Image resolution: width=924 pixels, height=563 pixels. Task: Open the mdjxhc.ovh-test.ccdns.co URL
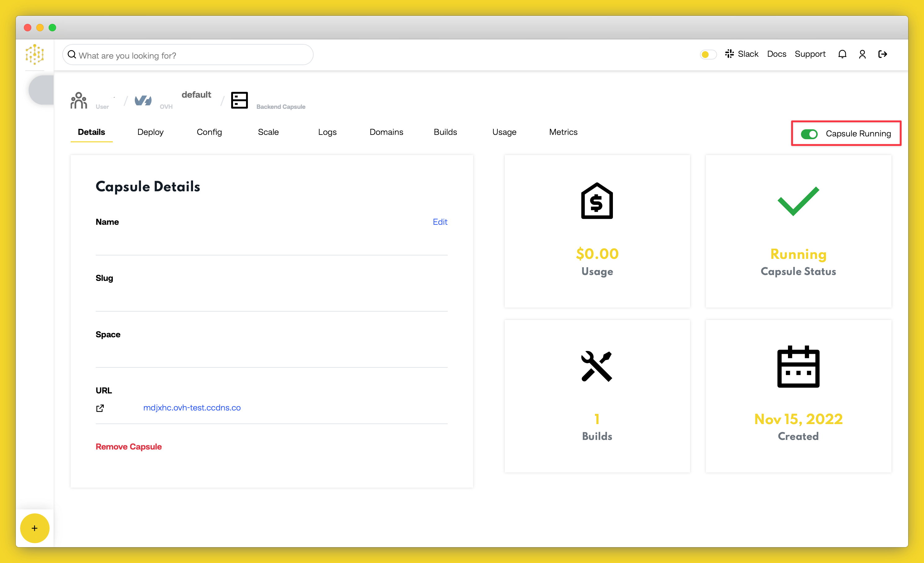pos(191,408)
